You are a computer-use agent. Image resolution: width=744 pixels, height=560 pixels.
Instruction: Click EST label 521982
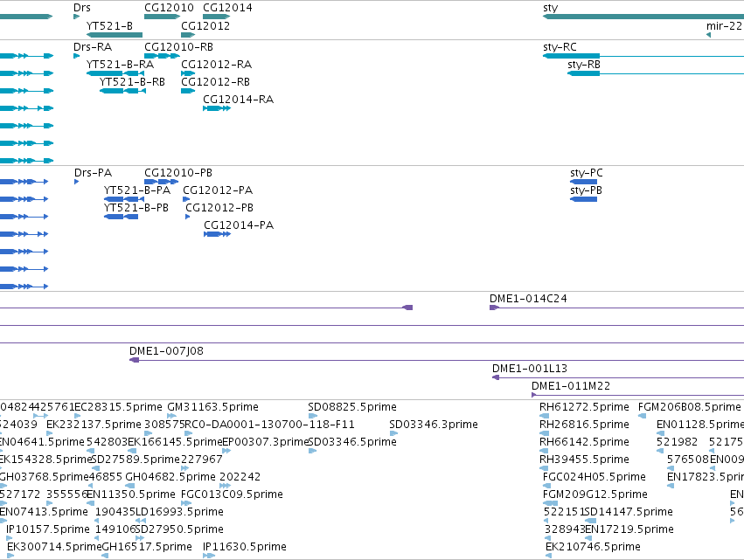677,442
